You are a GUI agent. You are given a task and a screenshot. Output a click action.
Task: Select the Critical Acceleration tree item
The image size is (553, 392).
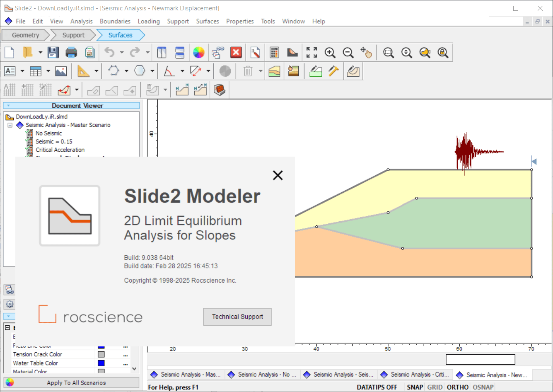pos(60,150)
